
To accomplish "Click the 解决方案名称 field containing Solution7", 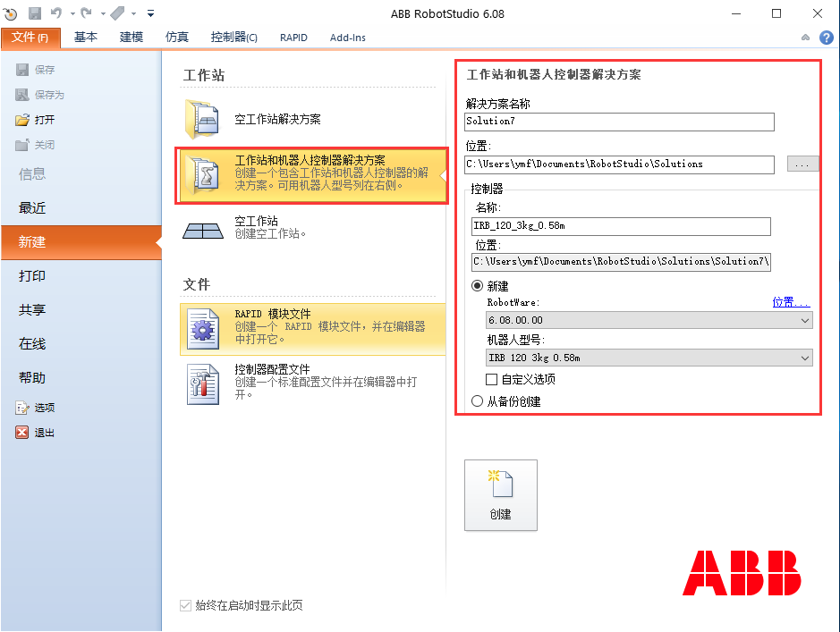I will tap(619, 122).
